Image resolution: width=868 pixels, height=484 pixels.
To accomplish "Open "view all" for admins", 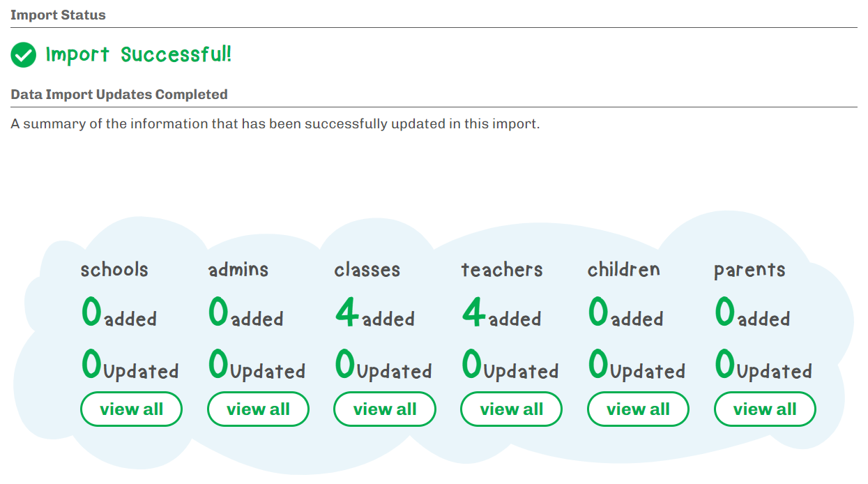I will (258, 409).
